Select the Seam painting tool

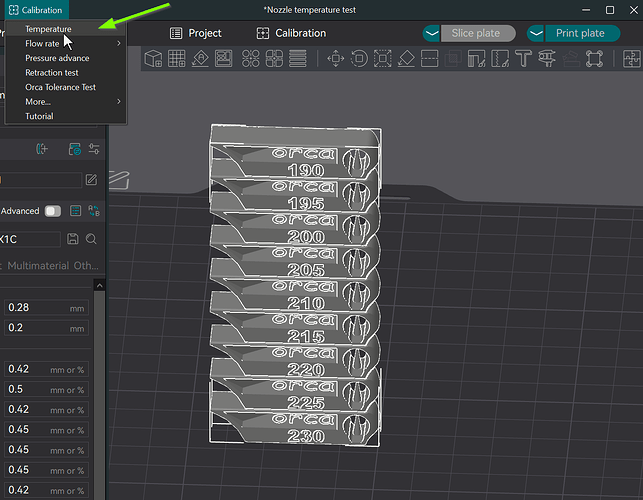pyautogui.click(x=500, y=59)
